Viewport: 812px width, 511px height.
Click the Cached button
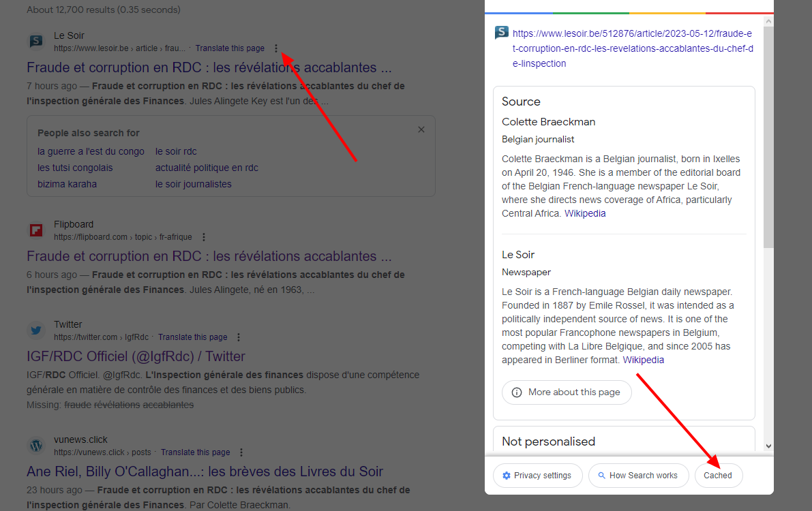(x=718, y=476)
